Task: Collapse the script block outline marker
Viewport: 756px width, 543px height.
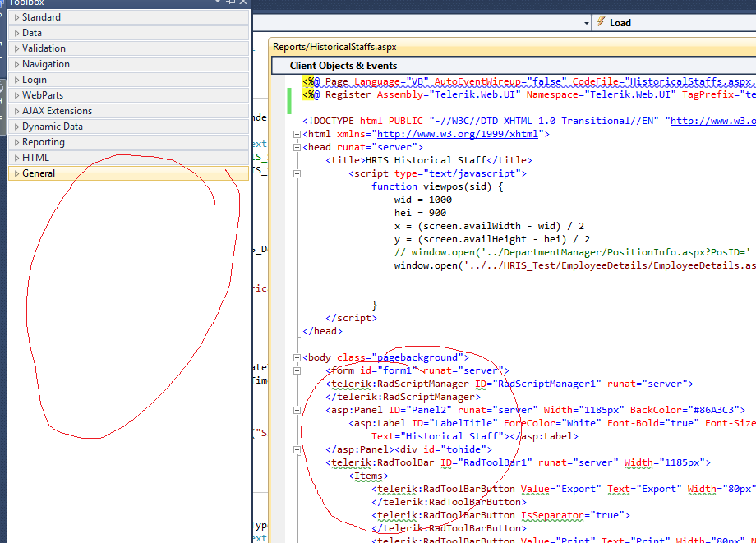Action: pyautogui.click(x=297, y=174)
